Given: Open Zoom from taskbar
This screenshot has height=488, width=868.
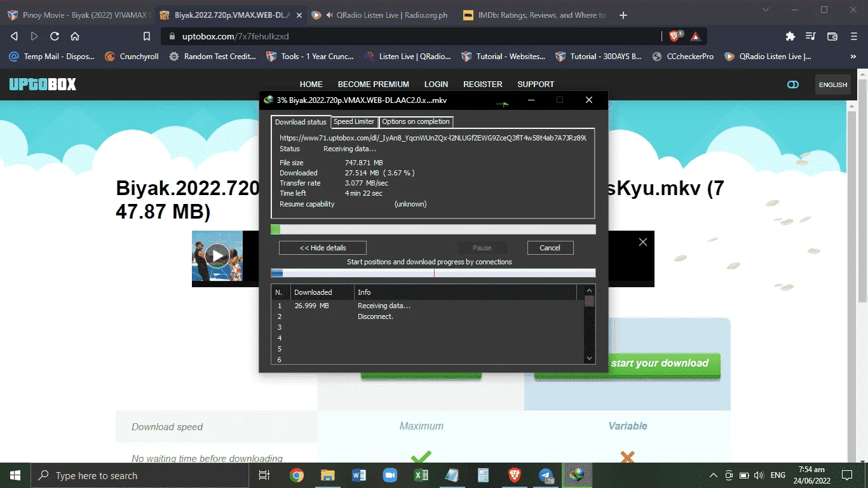Looking at the screenshot, I should click(x=390, y=475).
